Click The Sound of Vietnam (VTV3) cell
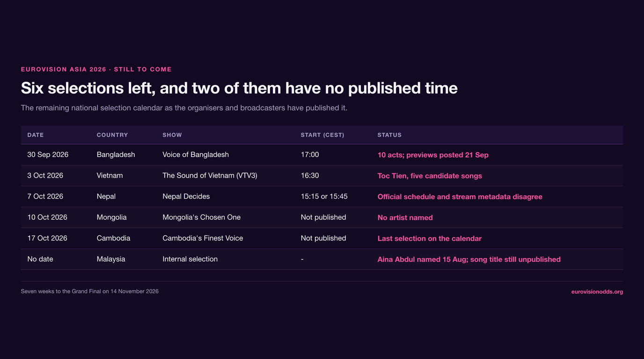644x359 pixels. click(x=210, y=176)
